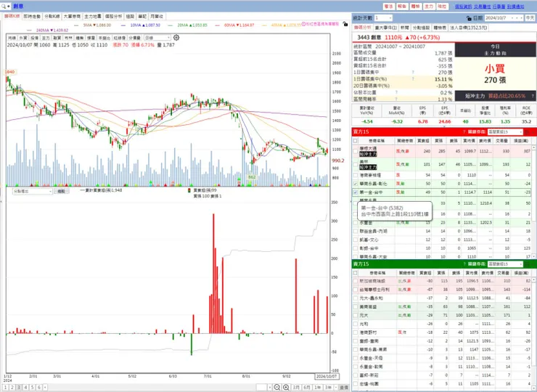
Task: Switch to the 月營收 tab
Action: point(157,16)
